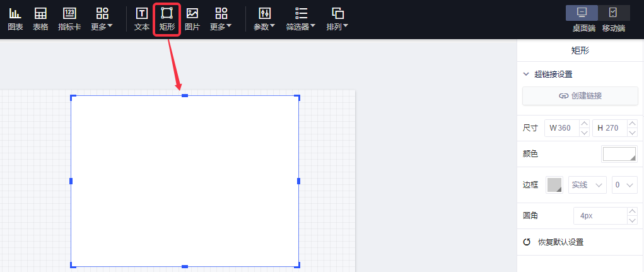Viewport: 644px width, 272px height.
Task: Insert a 图片 image component
Action: click(192, 19)
